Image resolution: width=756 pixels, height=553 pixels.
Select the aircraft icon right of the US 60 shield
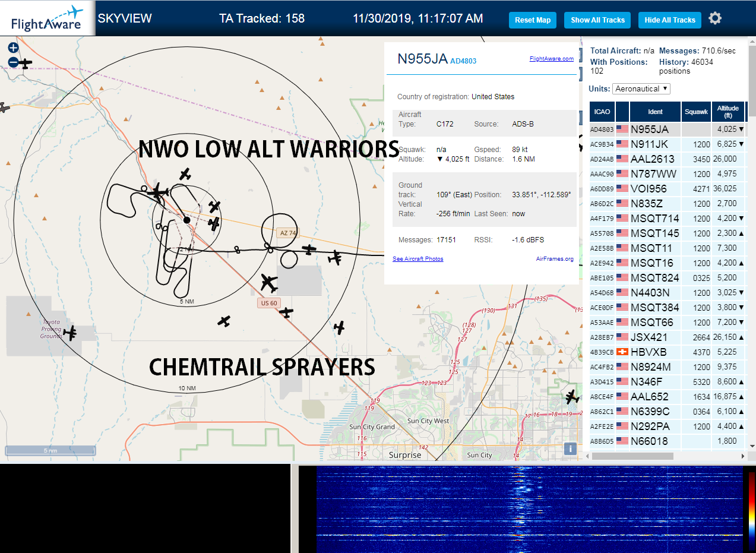pos(287,312)
